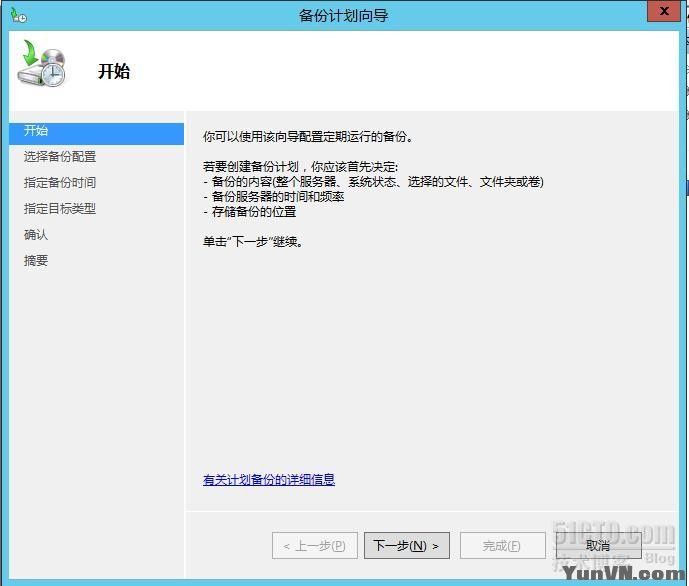Click the line 若要创建备份计划，你应该首先决定
This screenshot has height=586, width=689.
[x=301, y=167]
